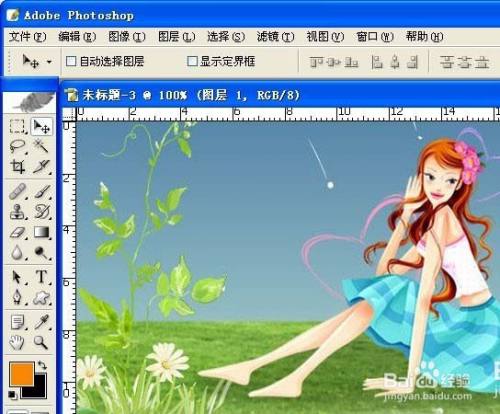500x414 pixels.
Task: Open the 视图(V) menu
Action: click(325, 36)
